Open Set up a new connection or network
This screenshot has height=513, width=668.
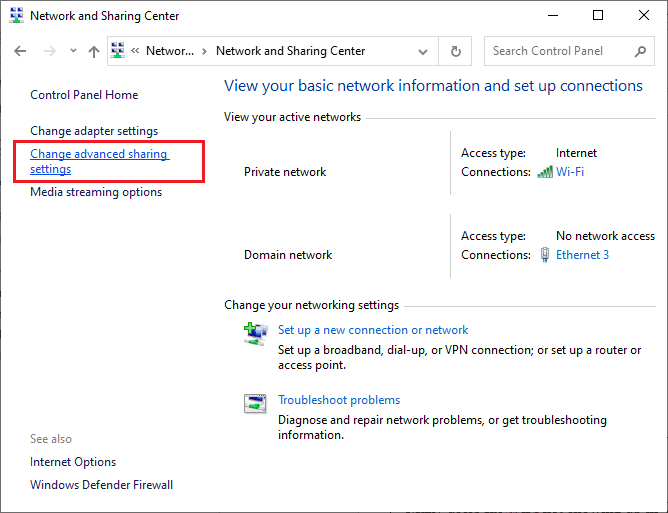373,330
